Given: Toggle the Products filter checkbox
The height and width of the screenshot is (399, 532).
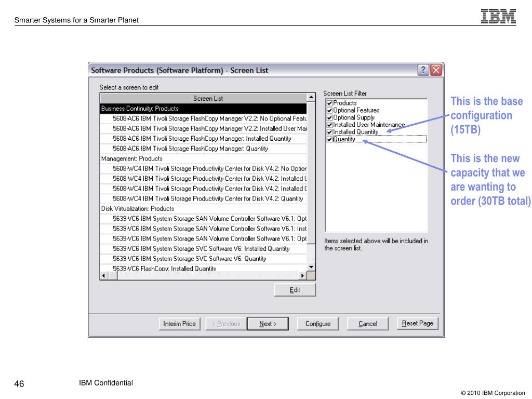Looking at the screenshot, I should (329, 103).
